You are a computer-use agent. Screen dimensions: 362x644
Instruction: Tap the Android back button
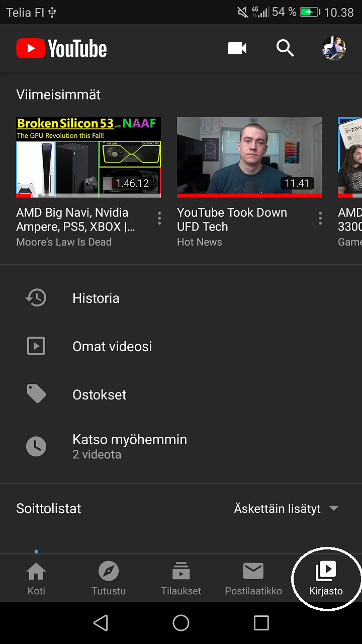point(101,623)
